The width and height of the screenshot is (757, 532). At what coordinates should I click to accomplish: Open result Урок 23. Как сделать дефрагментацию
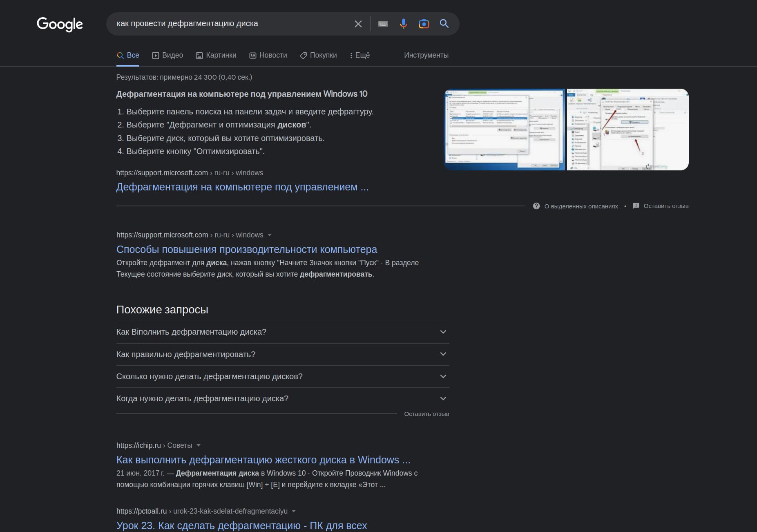tap(242, 525)
